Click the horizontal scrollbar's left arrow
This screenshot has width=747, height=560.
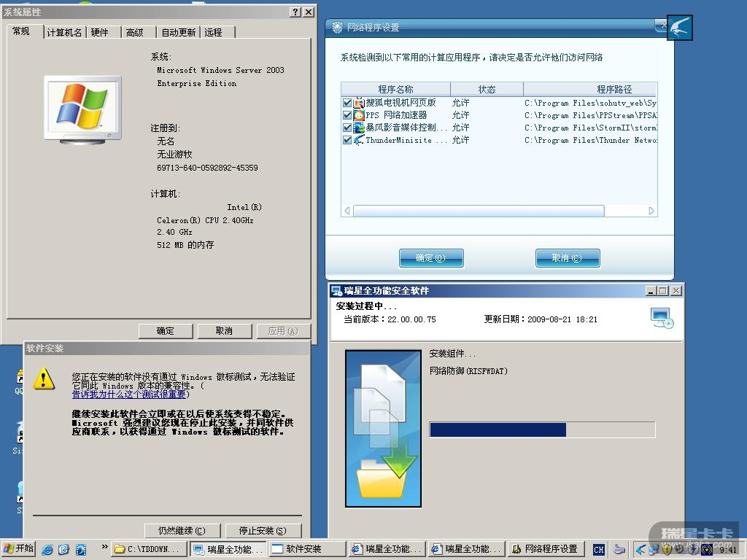(347, 211)
